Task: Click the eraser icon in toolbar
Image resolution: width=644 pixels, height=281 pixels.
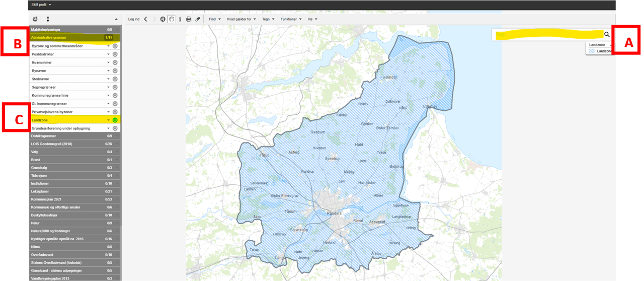Action: coord(197,19)
